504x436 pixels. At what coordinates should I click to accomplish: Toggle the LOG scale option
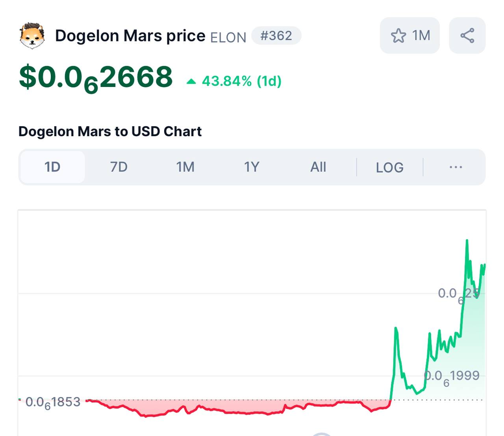389,168
